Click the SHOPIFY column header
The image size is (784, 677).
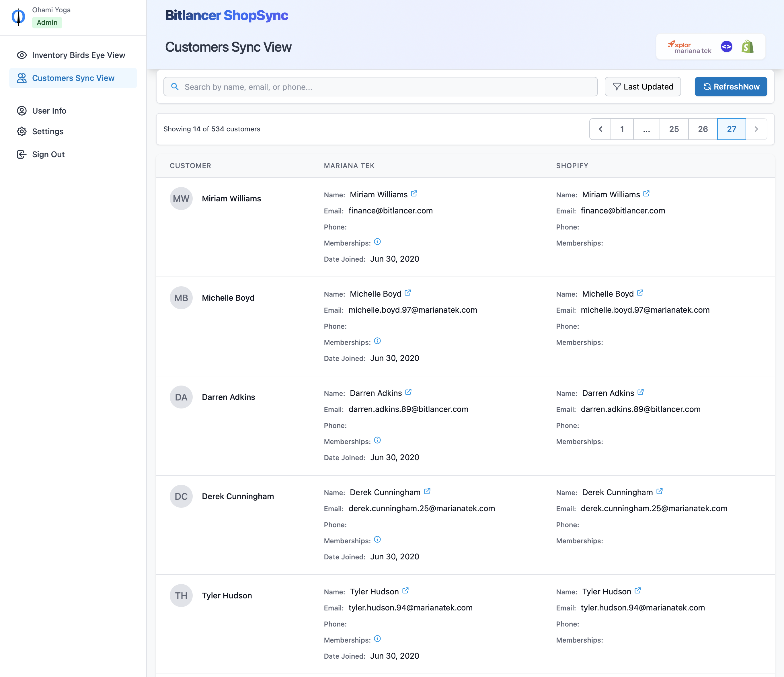[572, 166]
